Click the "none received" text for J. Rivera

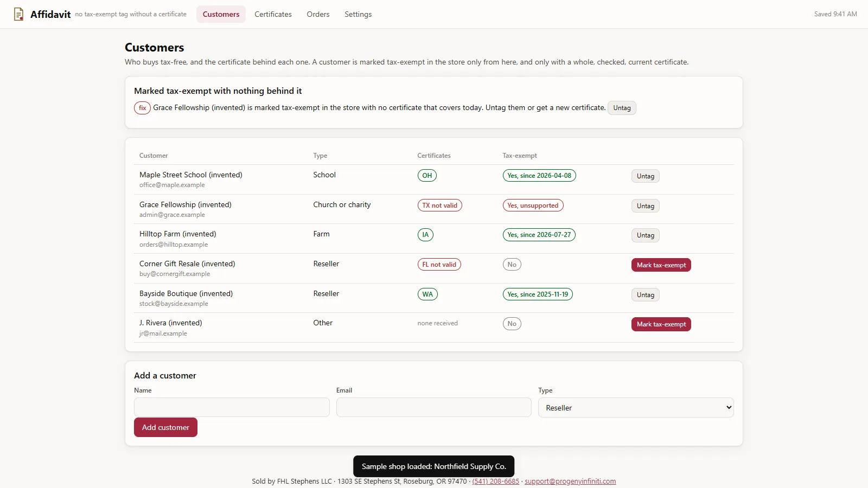click(x=437, y=323)
